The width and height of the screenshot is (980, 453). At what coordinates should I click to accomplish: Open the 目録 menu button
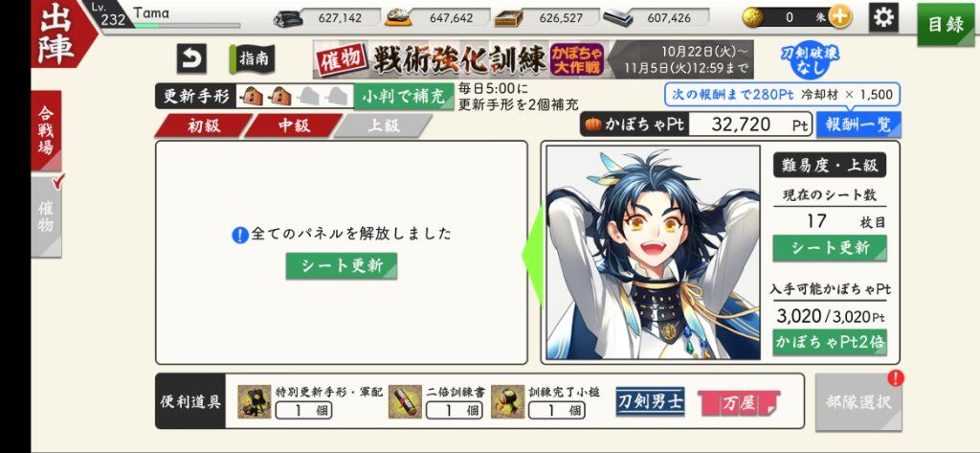coord(946,24)
